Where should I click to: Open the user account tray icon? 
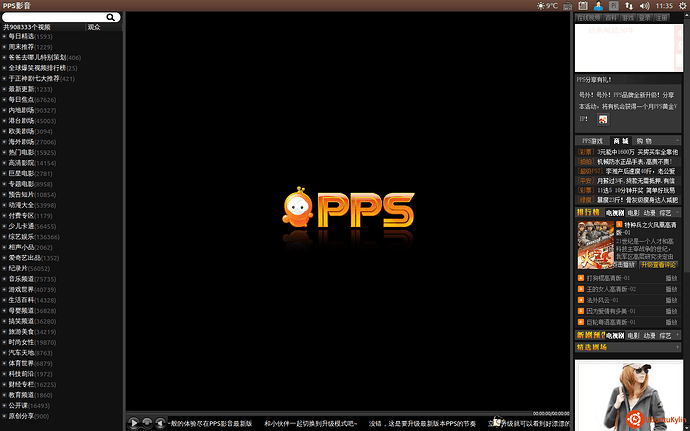[x=598, y=6]
